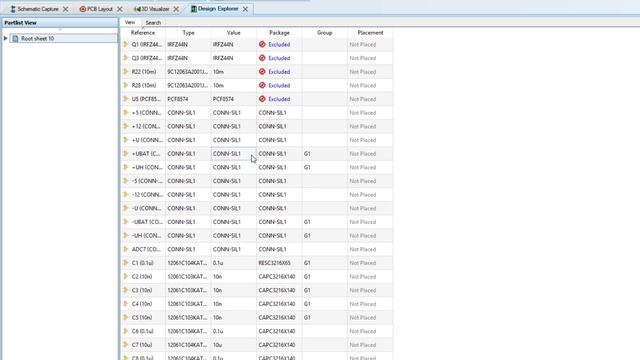Click the component icon for +5 row
This screenshot has height=360, width=640.
tap(126, 113)
